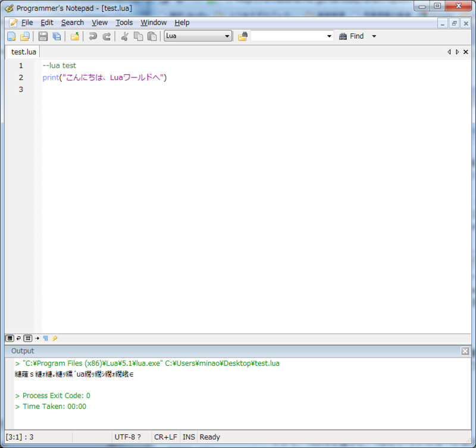Close the test.lua tab with X icon
The image size is (476, 448).
[466, 52]
